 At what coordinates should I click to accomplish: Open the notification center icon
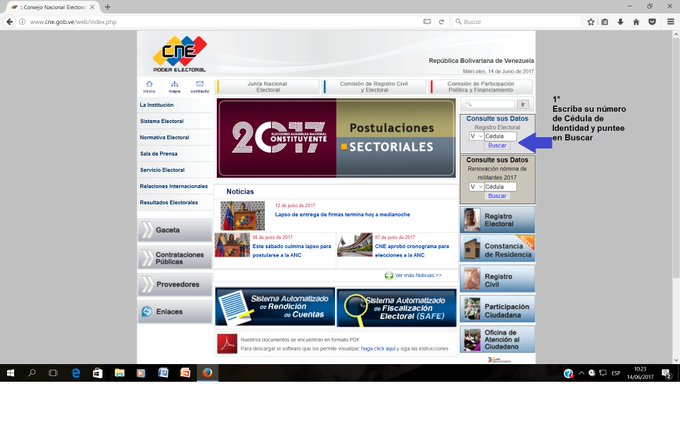pyautogui.click(x=667, y=373)
